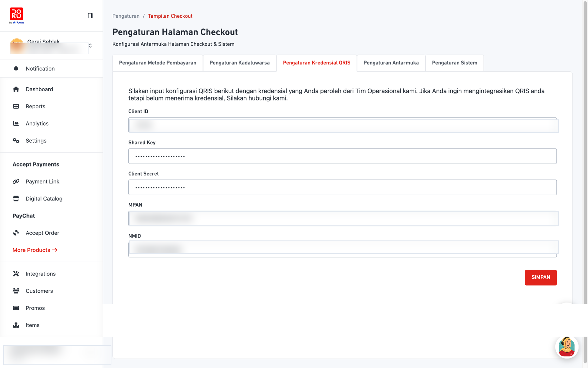Open Customers in the sidebar
The image size is (588, 368).
[39, 291]
